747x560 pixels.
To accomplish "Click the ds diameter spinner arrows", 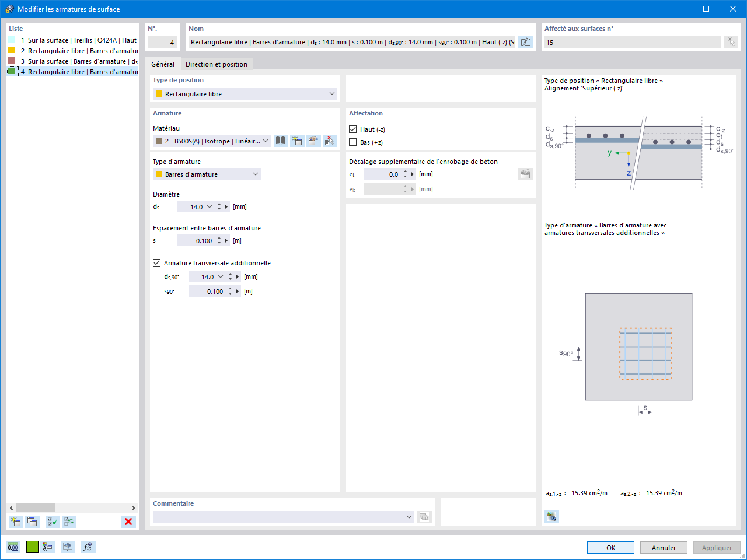I will coord(219,207).
